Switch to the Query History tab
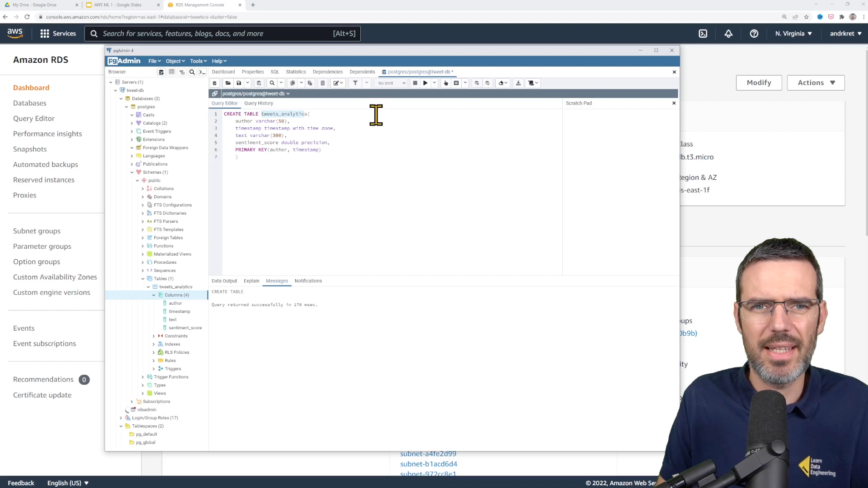868x488 pixels. (258, 103)
